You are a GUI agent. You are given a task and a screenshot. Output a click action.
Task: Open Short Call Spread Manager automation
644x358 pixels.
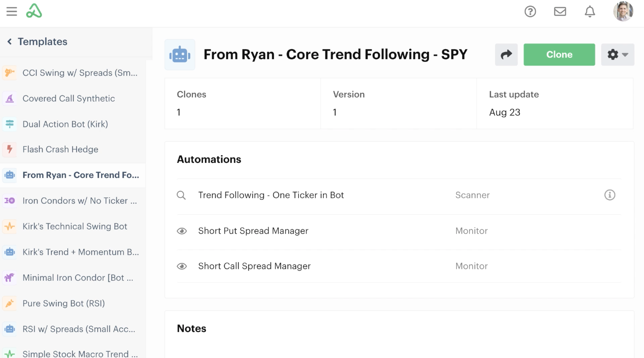pos(254,266)
